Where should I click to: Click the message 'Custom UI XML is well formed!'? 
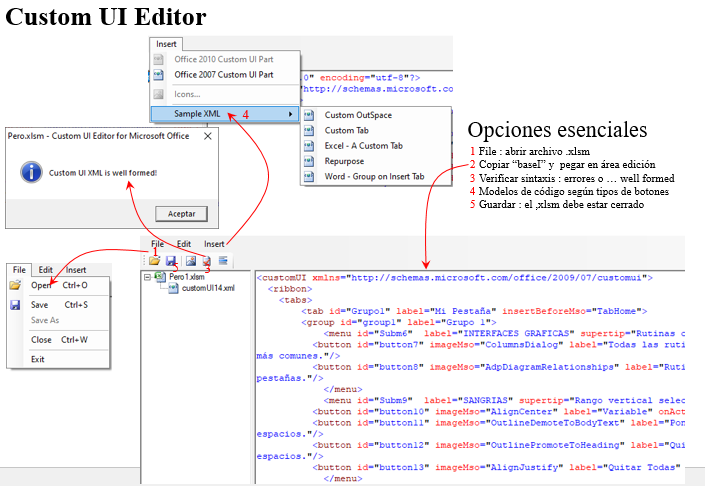[x=103, y=173]
